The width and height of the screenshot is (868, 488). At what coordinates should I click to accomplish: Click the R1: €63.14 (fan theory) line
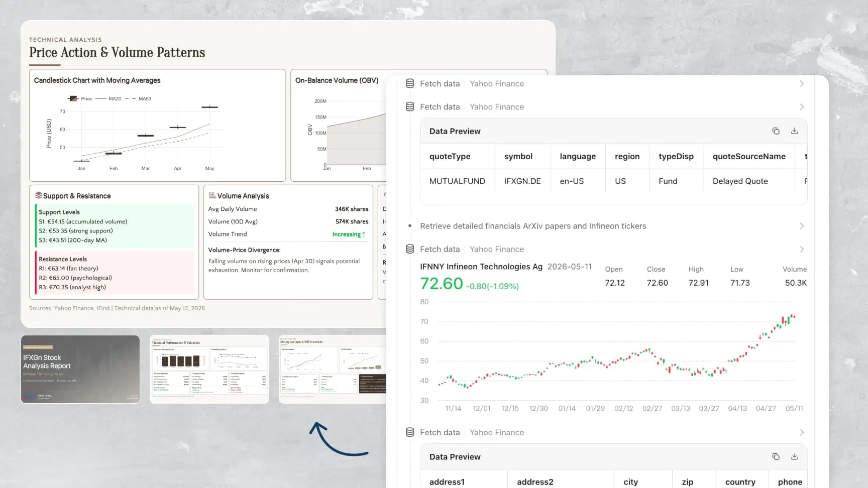68,268
